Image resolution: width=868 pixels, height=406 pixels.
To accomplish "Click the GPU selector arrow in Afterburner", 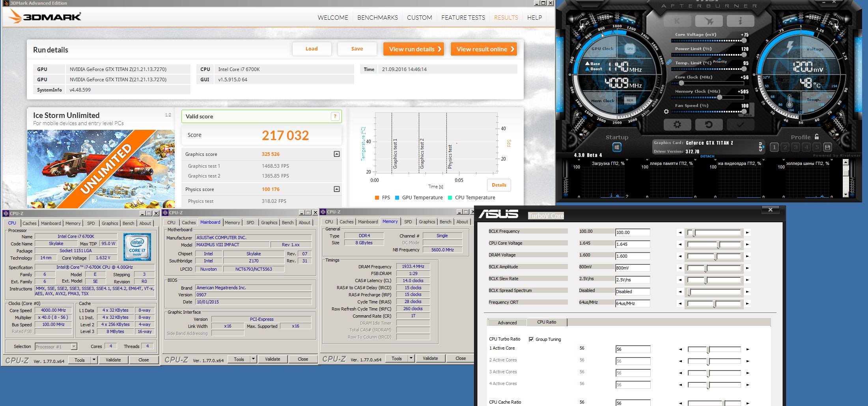I will [764, 147].
